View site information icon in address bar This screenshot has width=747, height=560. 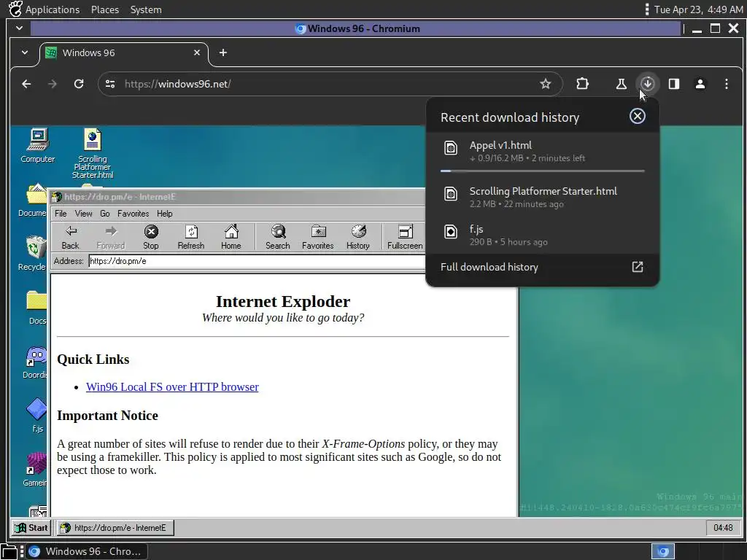tap(110, 84)
